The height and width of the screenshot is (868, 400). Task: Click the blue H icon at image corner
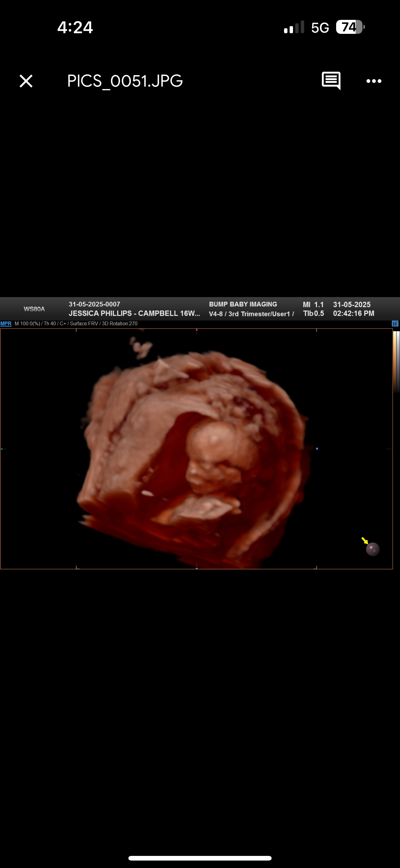[x=395, y=324]
